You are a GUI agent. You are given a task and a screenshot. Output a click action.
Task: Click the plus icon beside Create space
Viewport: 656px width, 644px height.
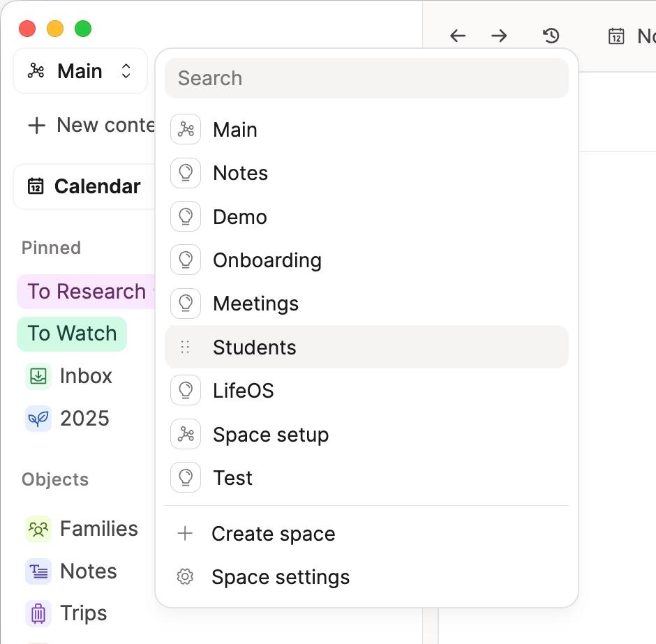coord(185,534)
